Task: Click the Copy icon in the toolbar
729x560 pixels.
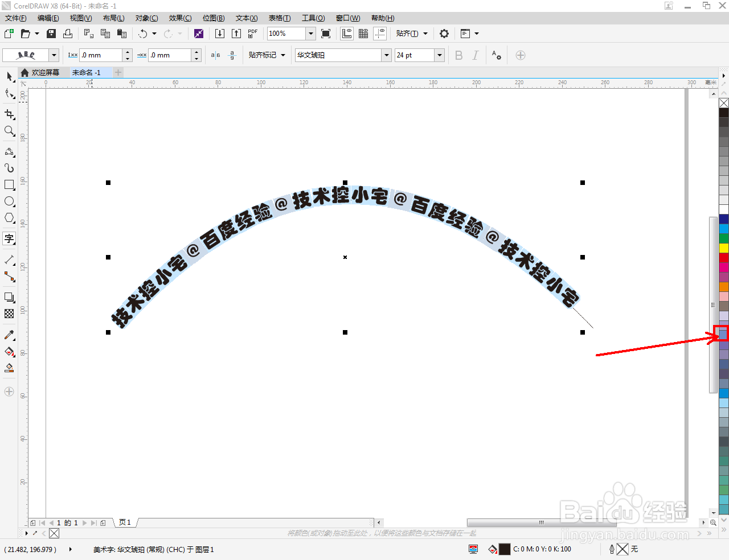Action: click(x=105, y=34)
